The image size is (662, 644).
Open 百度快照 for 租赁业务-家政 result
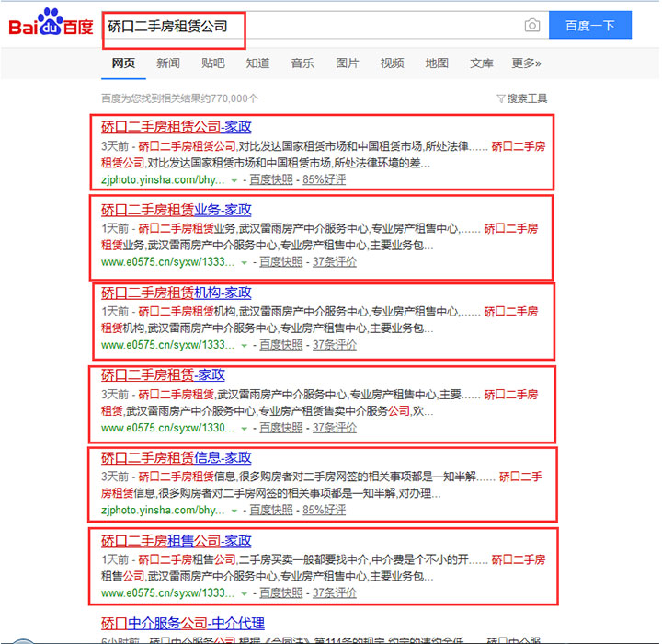(280, 262)
